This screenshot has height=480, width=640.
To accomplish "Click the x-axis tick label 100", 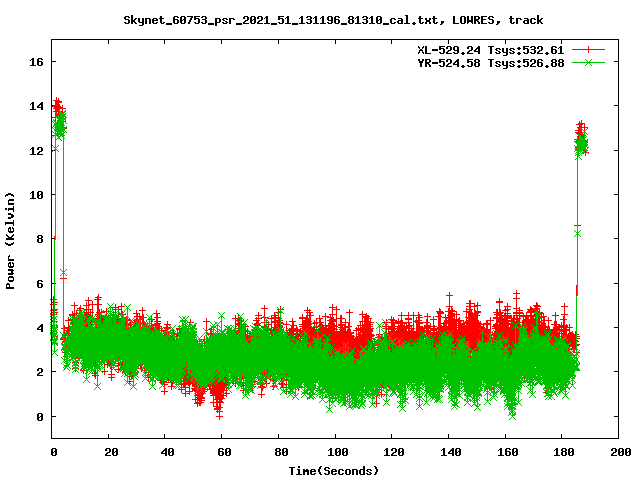I will point(338,452).
